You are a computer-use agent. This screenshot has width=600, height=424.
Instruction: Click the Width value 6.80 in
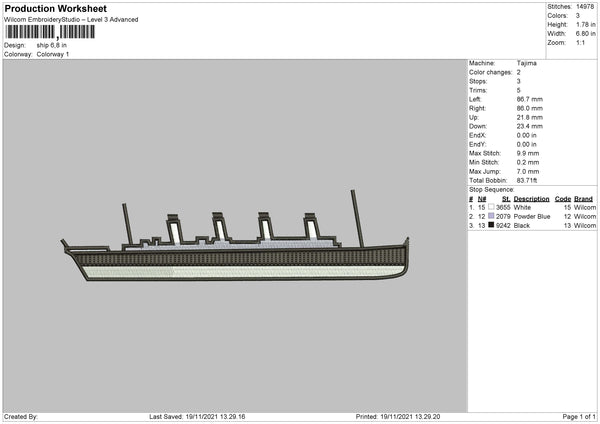[585, 33]
